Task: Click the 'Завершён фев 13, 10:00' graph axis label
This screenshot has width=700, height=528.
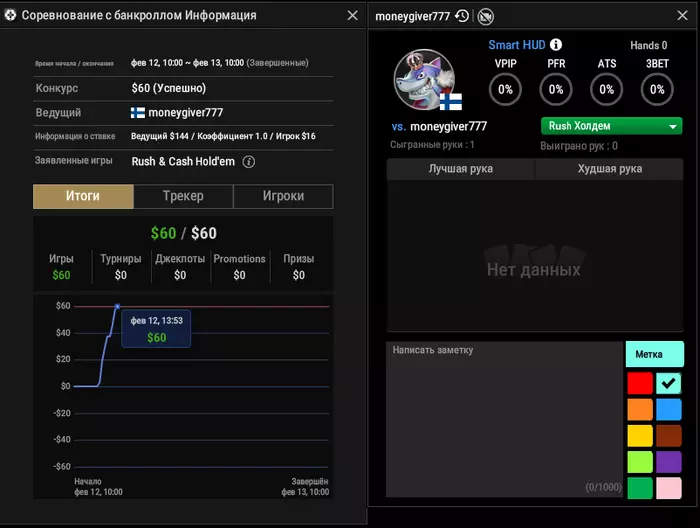Action: pos(305,487)
